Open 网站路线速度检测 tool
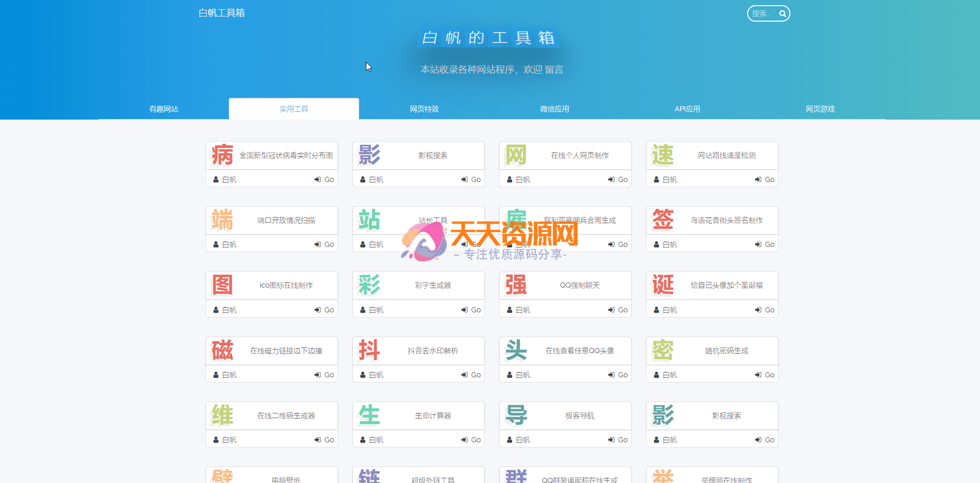The image size is (980, 483). [x=726, y=155]
